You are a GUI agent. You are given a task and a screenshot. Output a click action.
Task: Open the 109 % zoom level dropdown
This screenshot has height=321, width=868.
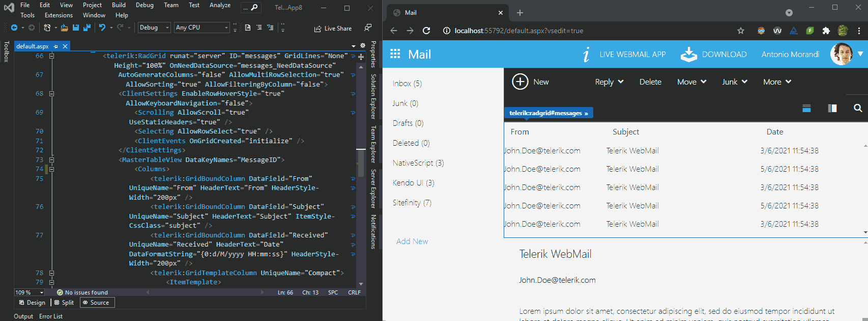[30, 292]
